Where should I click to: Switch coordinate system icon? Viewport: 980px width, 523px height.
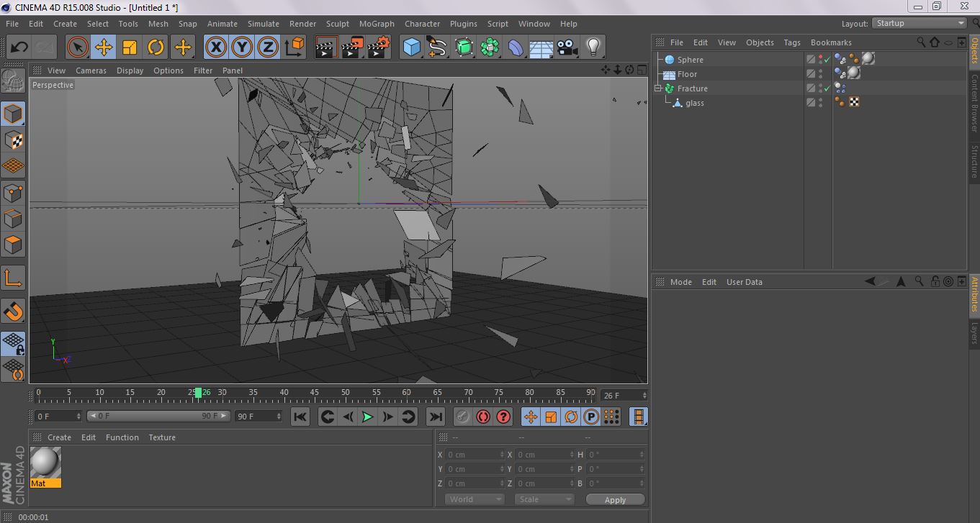pos(295,48)
